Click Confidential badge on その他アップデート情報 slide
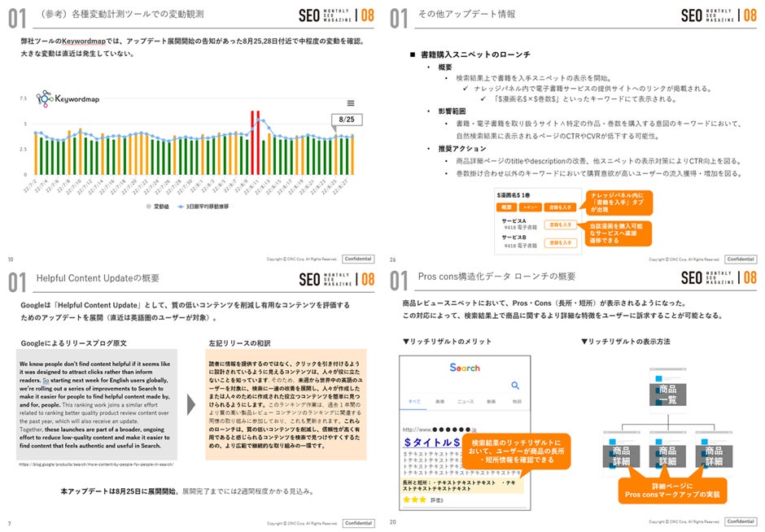Viewport: 765px width, 532px height. pyautogui.click(x=741, y=259)
